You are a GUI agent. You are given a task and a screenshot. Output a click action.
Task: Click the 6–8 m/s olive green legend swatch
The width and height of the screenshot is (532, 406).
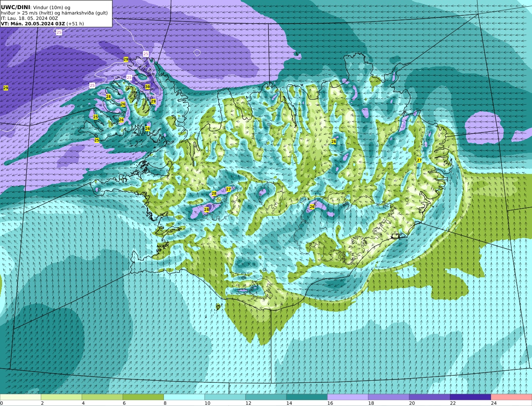[143, 397]
